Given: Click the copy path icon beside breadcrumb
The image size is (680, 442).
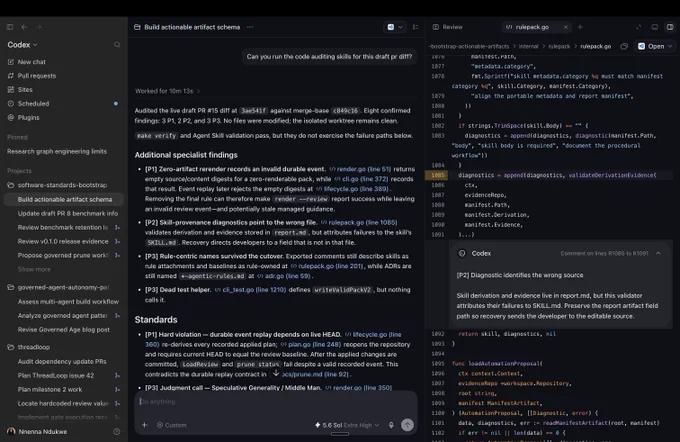Looking at the screenshot, I should [624, 46].
